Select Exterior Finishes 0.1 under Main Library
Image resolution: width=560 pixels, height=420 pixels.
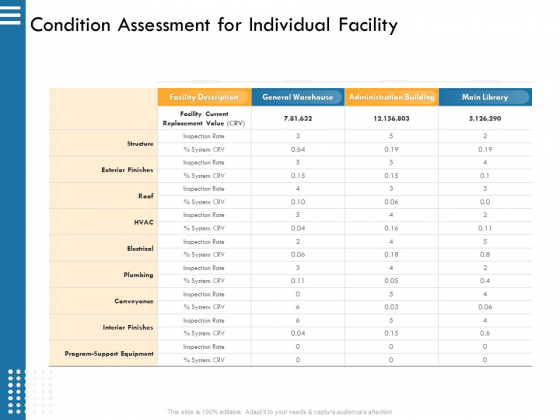tap(485, 176)
